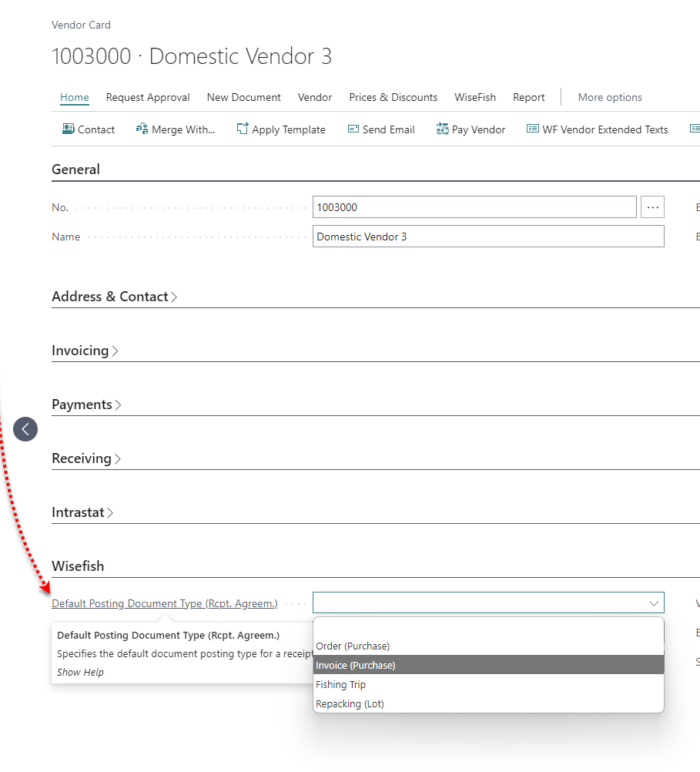This screenshot has width=700, height=772.
Task: Expand the Receiving section
Action: [x=86, y=458]
